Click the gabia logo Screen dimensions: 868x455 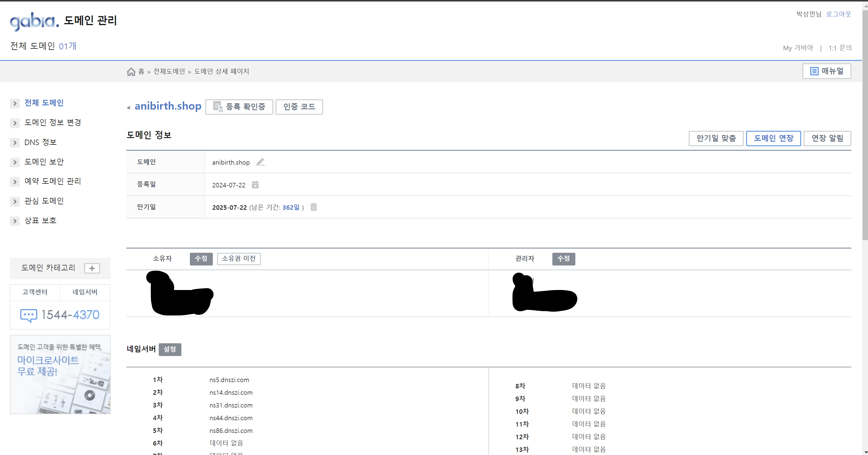point(34,21)
